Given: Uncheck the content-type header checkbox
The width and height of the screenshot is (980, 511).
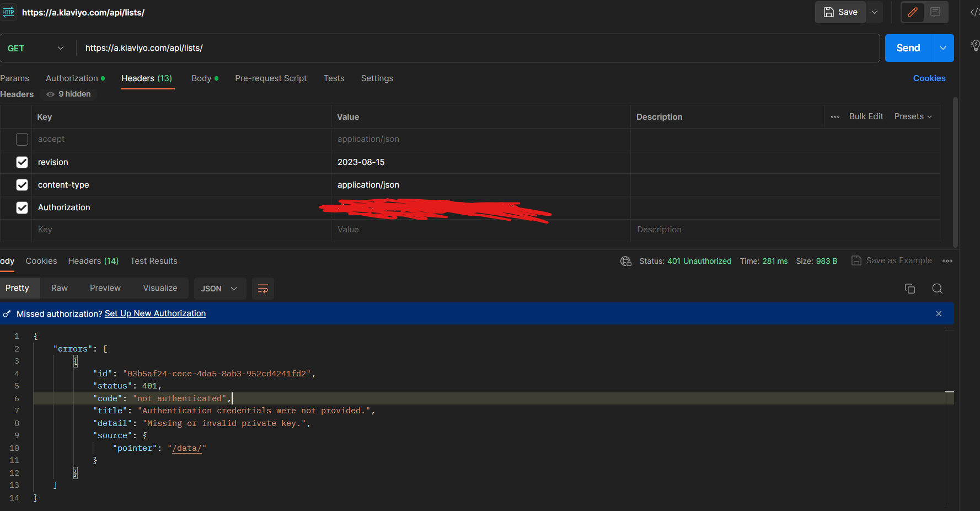Looking at the screenshot, I should coord(22,185).
